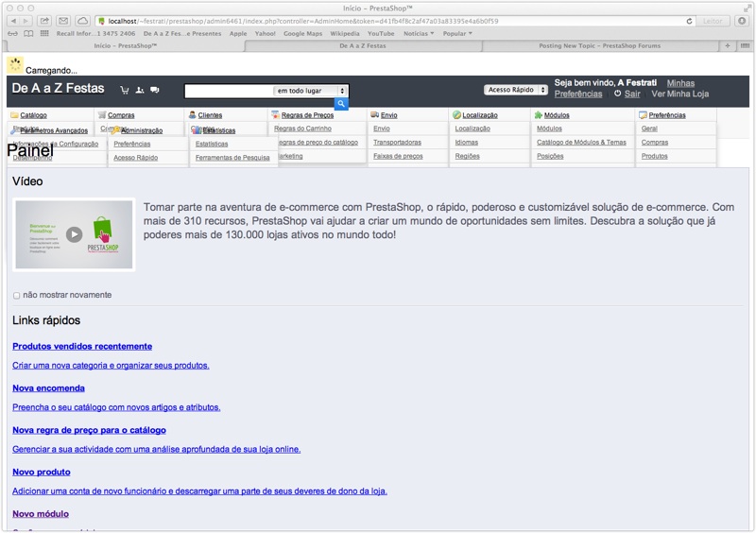Open the 'Novo produto' quick link
The height and width of the screenshot is (533, 756).
(x=42, y=473)
